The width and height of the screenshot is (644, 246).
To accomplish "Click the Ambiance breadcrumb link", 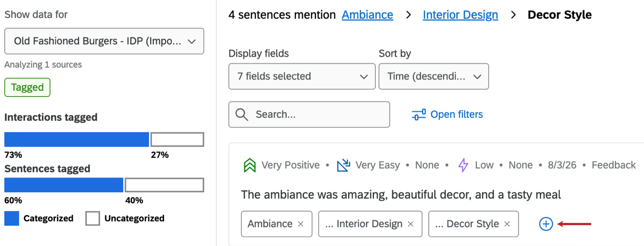I will coord(367,15).
